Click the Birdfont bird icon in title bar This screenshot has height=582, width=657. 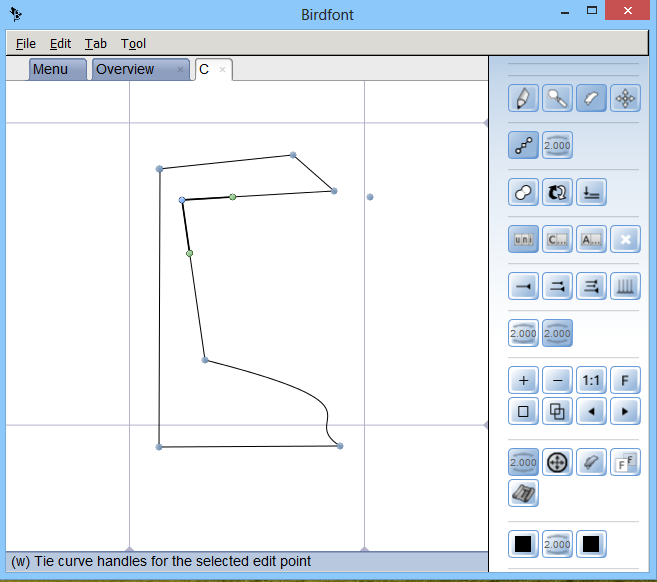[x=16, y=14]
